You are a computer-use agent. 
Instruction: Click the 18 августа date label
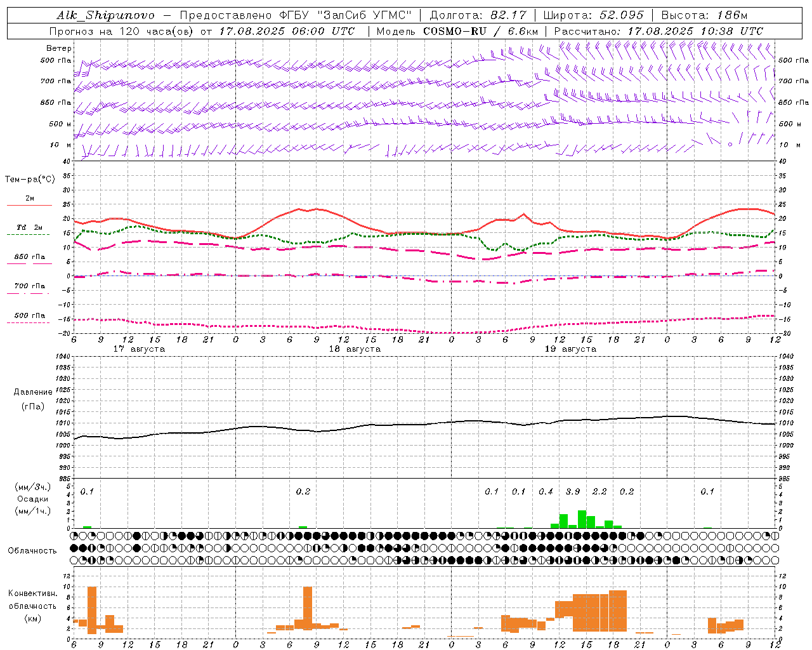tap(355, 349)
